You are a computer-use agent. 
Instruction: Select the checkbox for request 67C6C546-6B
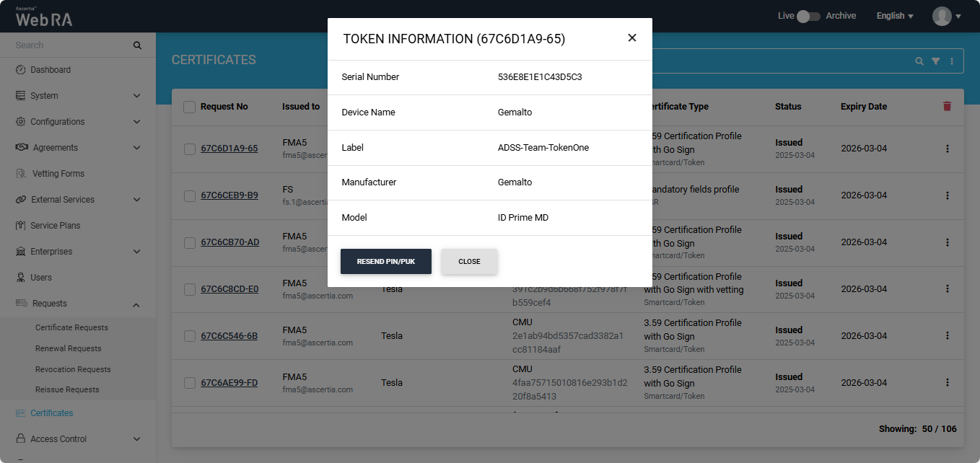189,336
